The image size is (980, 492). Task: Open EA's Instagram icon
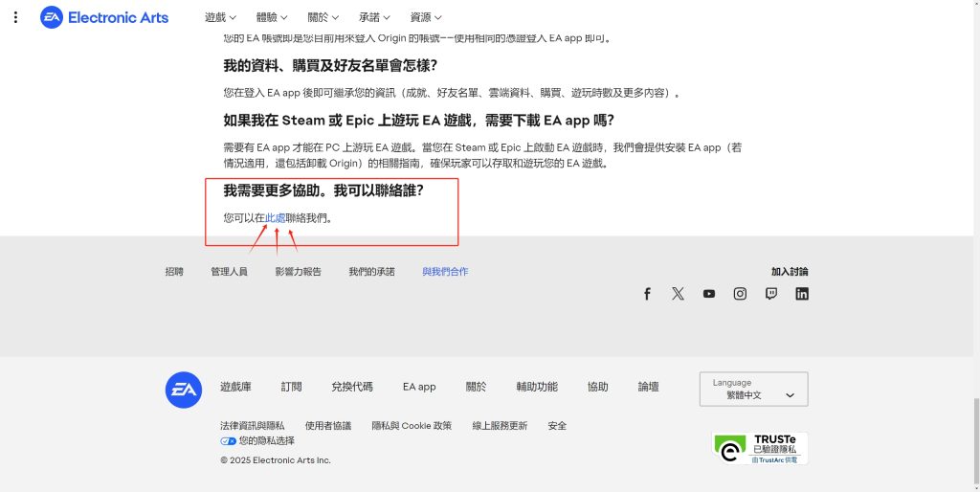[x=740, y=294]
